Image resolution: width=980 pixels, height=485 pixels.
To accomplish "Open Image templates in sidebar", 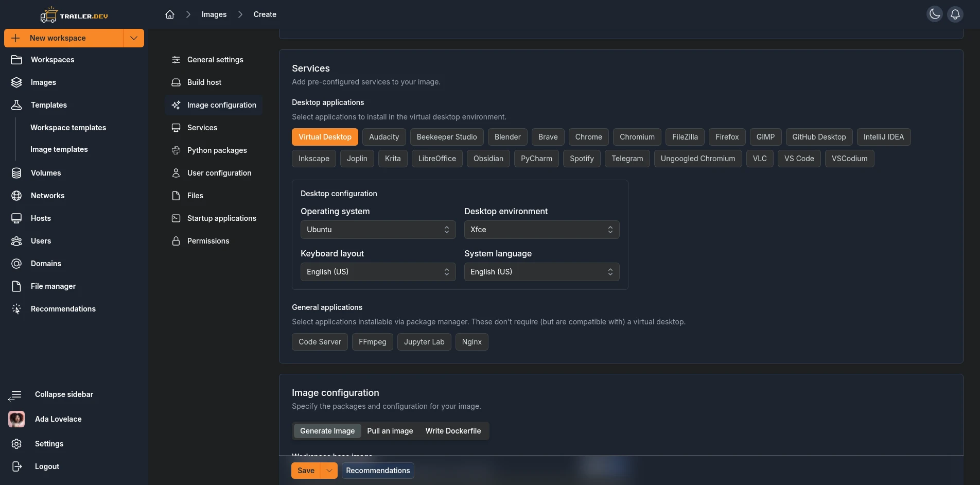I will click(x=59, y=149).
